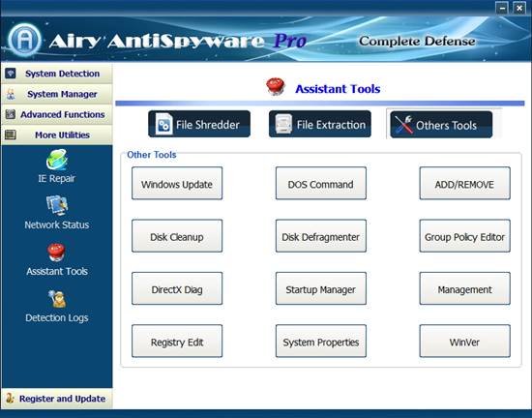Image resolution: width=532 pixels, height=418 pixels.
Task: Launch Windows Update
Action: click(x=177, y=183)
